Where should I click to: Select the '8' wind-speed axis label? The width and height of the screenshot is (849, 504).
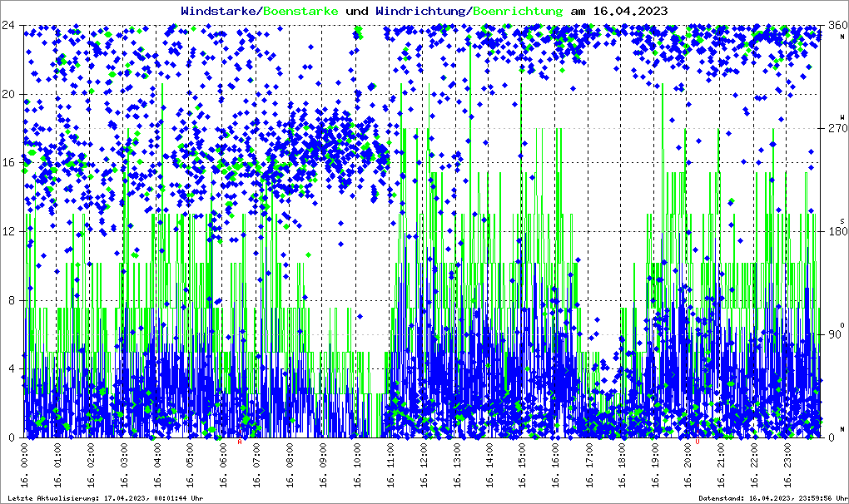(12, 300)
